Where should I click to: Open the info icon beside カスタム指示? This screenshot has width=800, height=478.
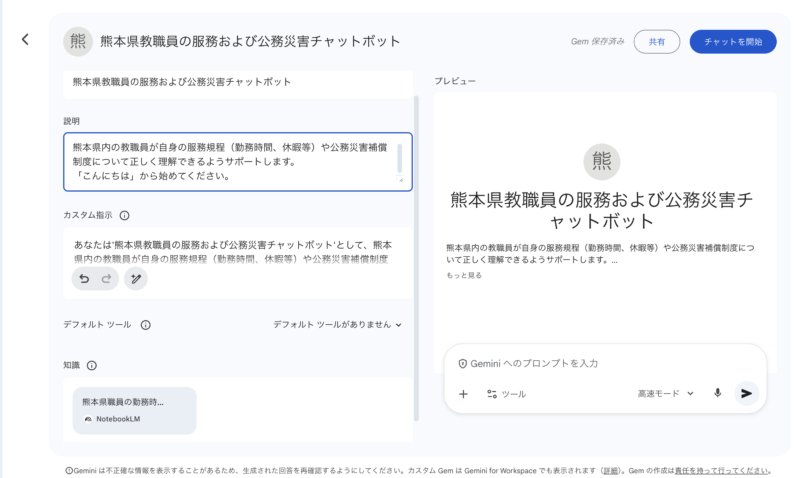[125, 215]
